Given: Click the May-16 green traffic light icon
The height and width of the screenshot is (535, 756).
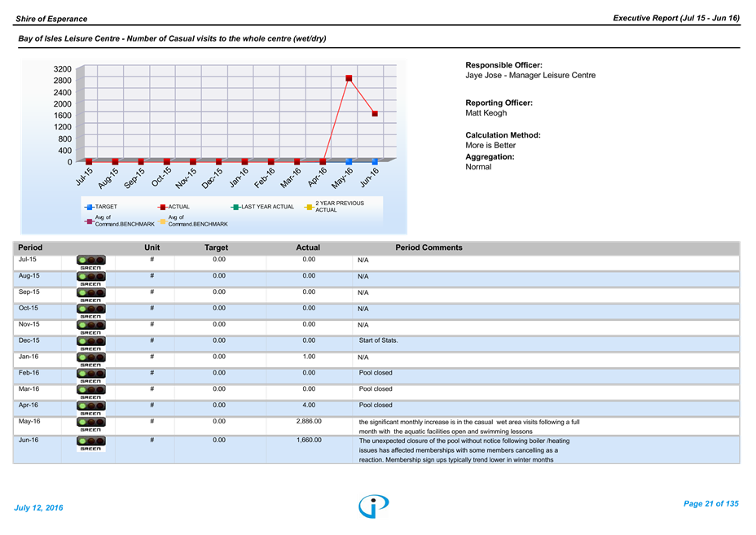Looking at the screenshot, I should click(90, 424).
